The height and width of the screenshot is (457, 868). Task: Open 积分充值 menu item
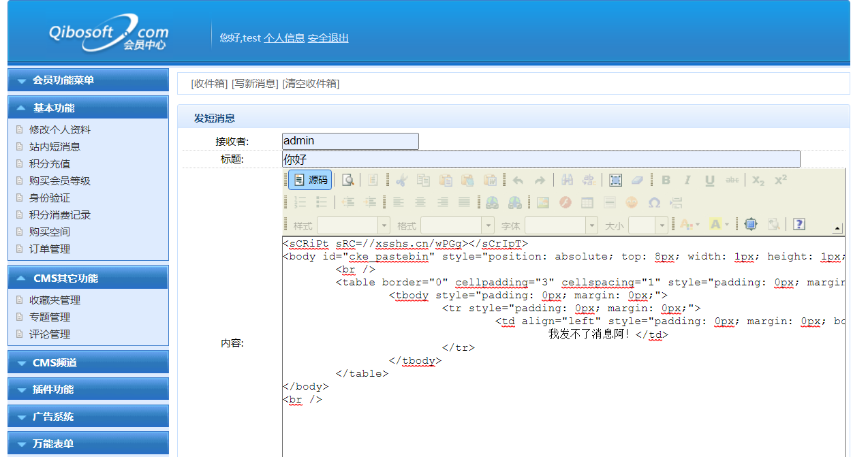[x=50, y=163]
